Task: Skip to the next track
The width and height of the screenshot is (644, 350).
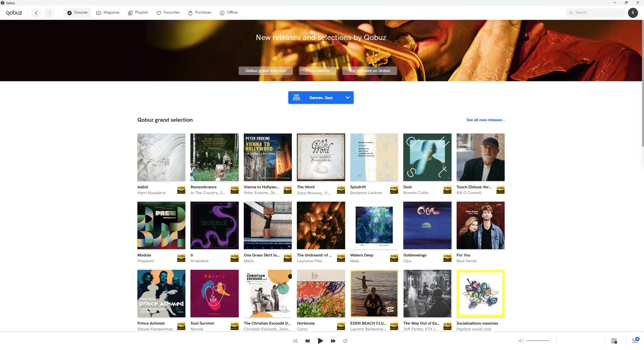Action: 333,341
